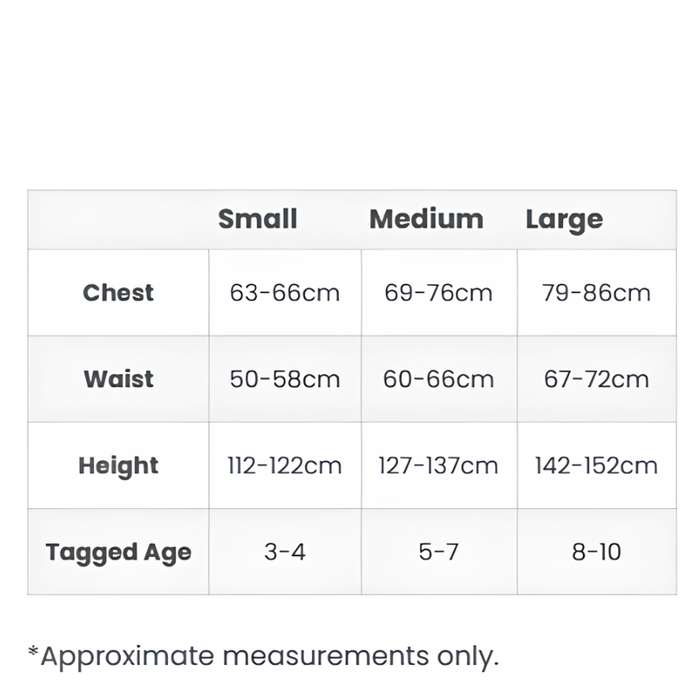Image resolution: width=700 pixels, height=700 pixels.
Task: Click the 63-66cm chest cell
Action: pos(285,293)
